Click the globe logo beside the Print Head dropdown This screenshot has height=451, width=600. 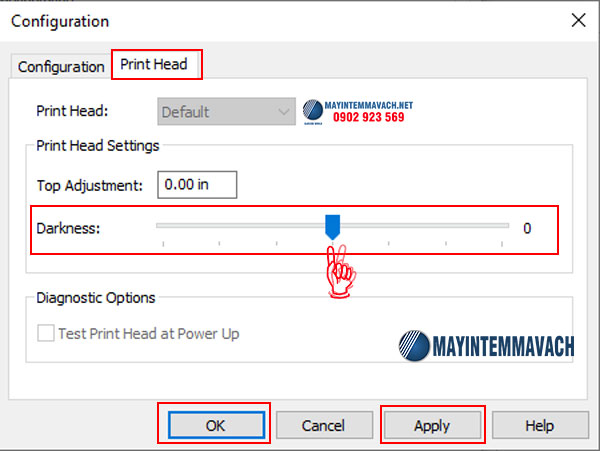[315, 110]
